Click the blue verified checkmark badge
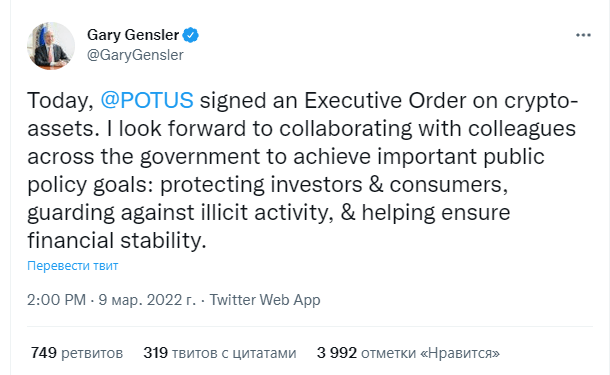 point(191,35)
